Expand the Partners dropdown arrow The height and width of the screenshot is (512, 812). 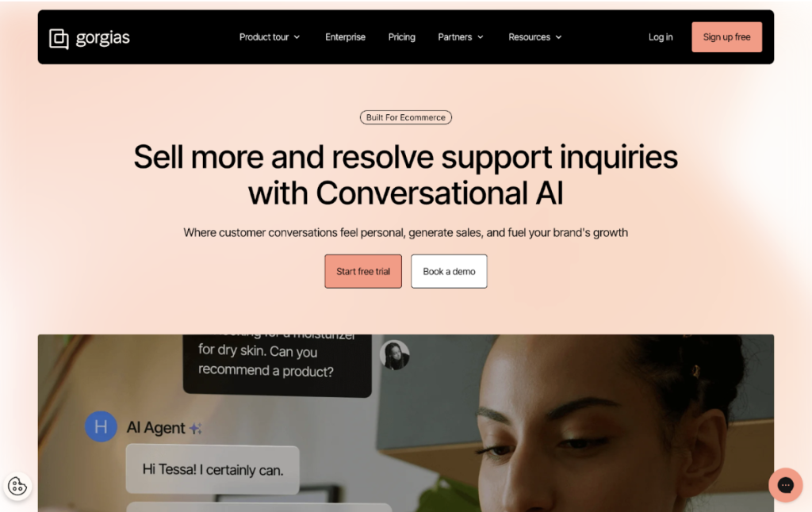pos(480,37)
